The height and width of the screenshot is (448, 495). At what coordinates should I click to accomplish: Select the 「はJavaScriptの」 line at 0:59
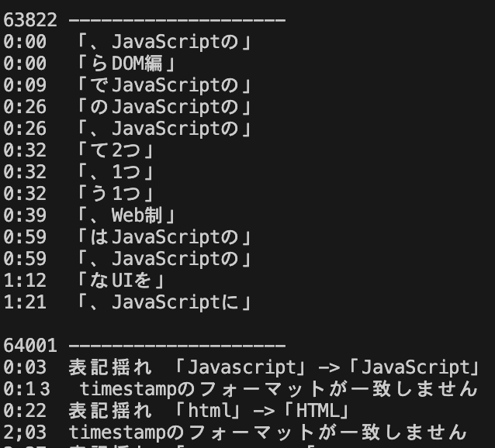tap(161, 236)
